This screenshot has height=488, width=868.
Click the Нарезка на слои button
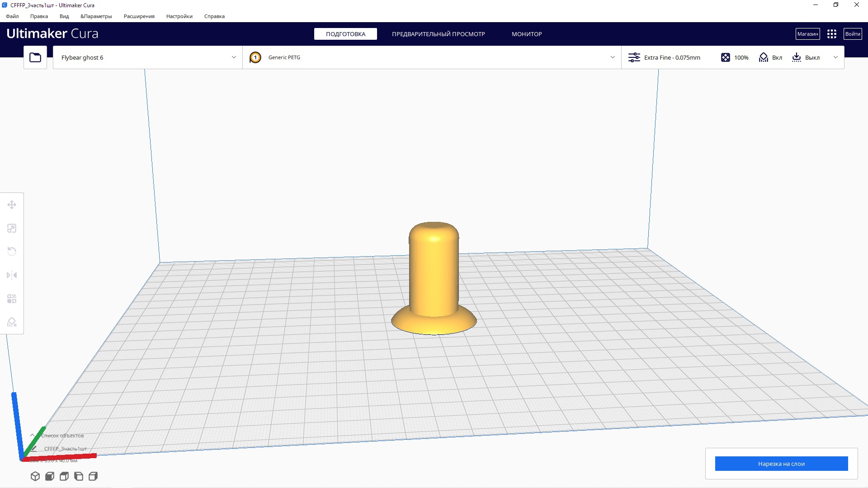coord(781,464)
